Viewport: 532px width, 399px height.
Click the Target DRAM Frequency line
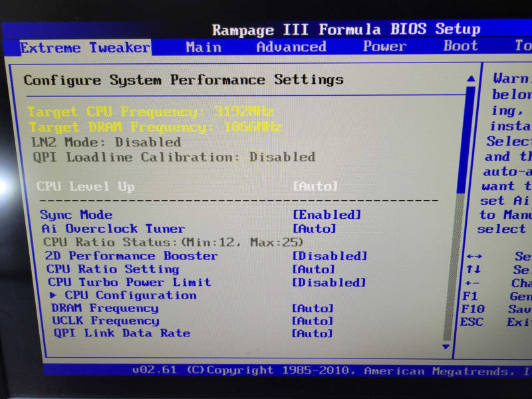[156, 127]
